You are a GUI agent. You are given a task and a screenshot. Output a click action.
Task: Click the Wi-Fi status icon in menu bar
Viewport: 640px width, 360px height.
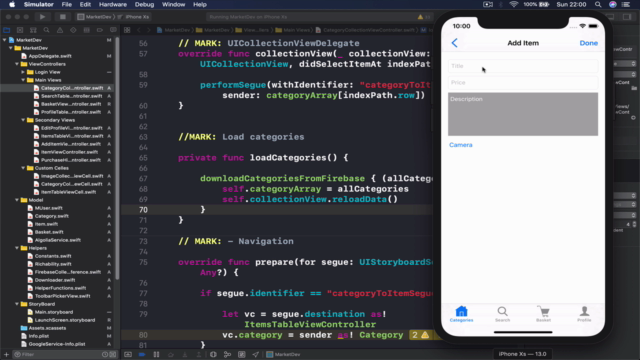click(513, 4)
